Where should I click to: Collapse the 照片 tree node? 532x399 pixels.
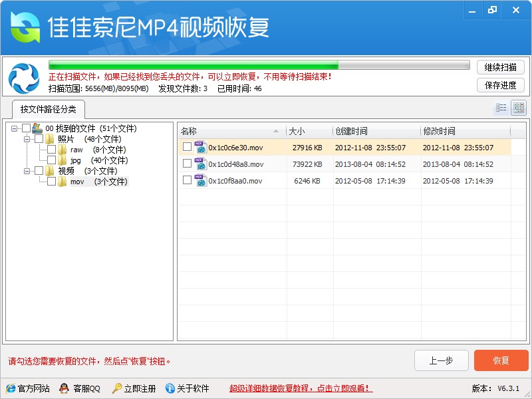(x=27, y=139)
